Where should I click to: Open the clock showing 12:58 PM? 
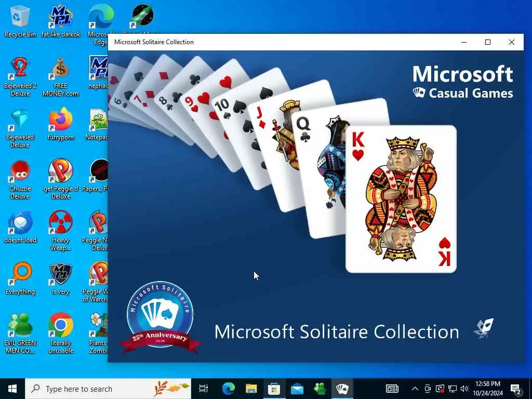(488, 389)
